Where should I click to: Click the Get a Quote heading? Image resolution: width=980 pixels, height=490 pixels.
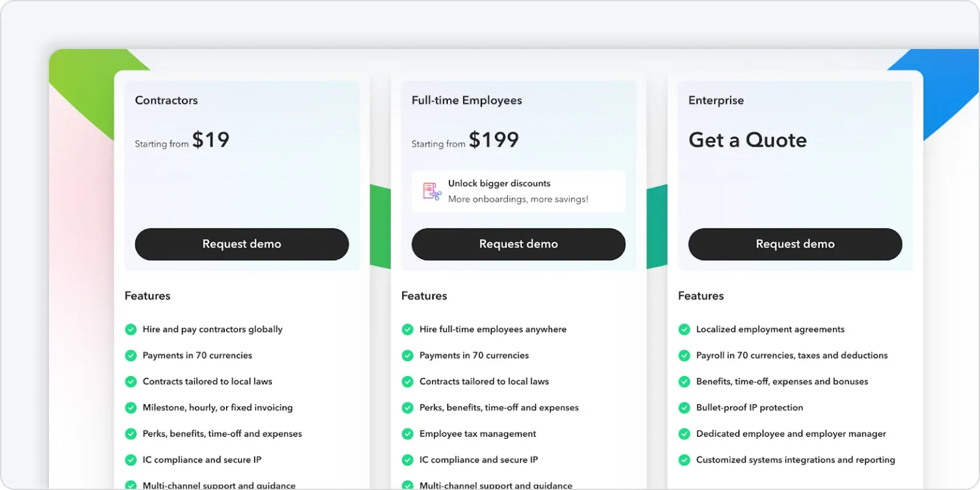[x=747, y=140]
